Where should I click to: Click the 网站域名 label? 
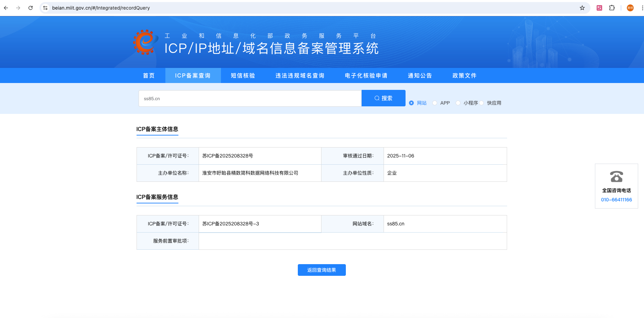click(363, 224)
